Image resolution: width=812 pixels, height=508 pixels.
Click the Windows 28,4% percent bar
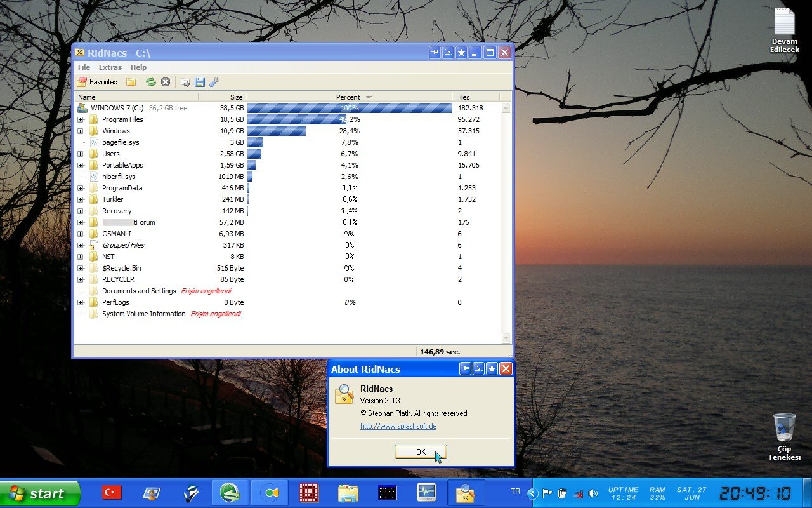277,131
